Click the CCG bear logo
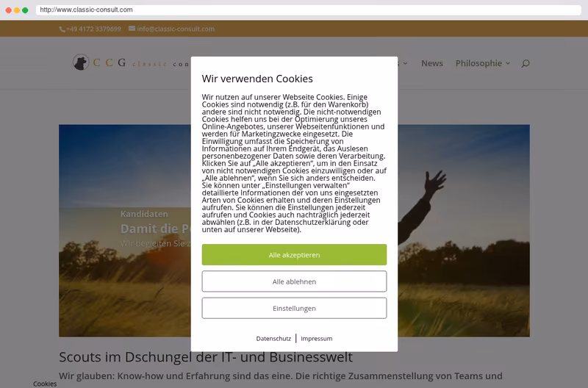 81,62
